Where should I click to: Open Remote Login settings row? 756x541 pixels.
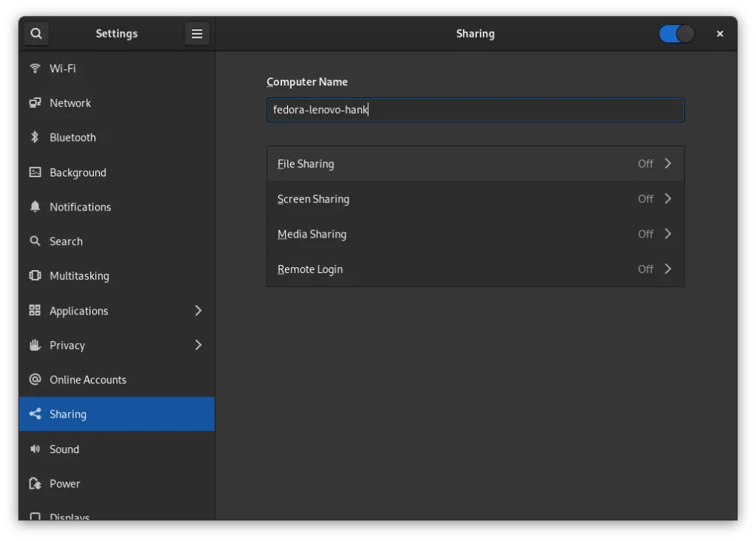pos(475,269)
